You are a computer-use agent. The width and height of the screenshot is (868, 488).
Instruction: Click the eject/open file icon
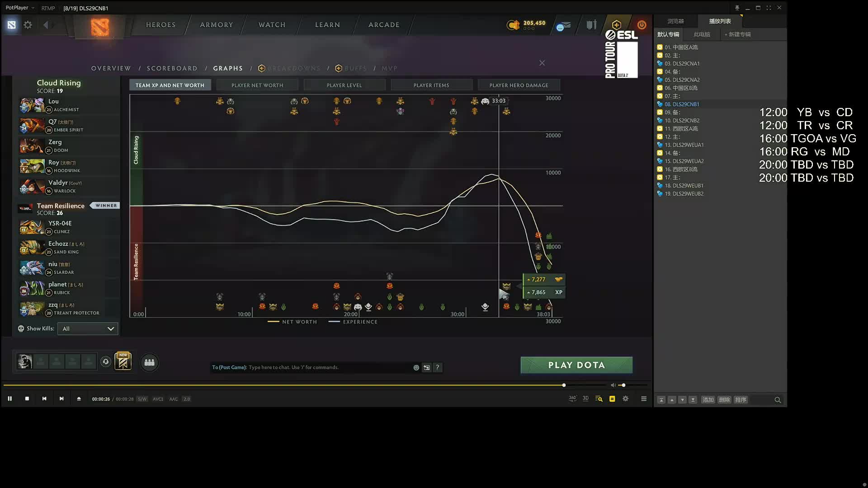79,399
